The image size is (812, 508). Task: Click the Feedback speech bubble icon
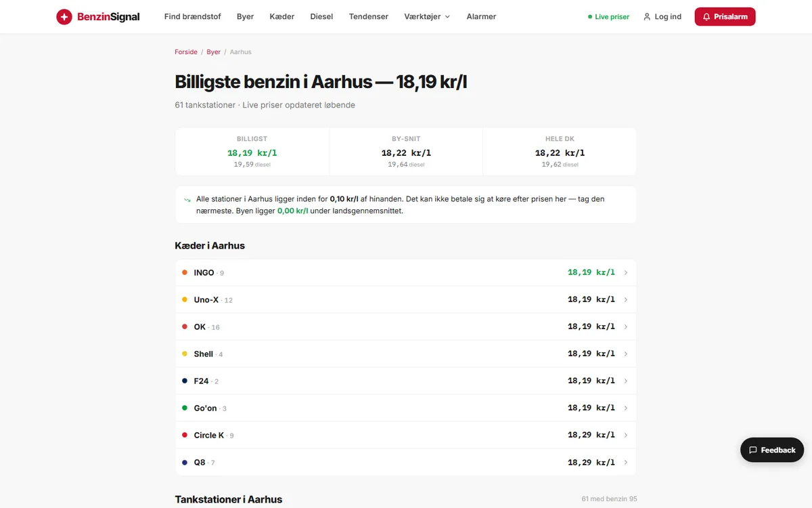point(752,450)
